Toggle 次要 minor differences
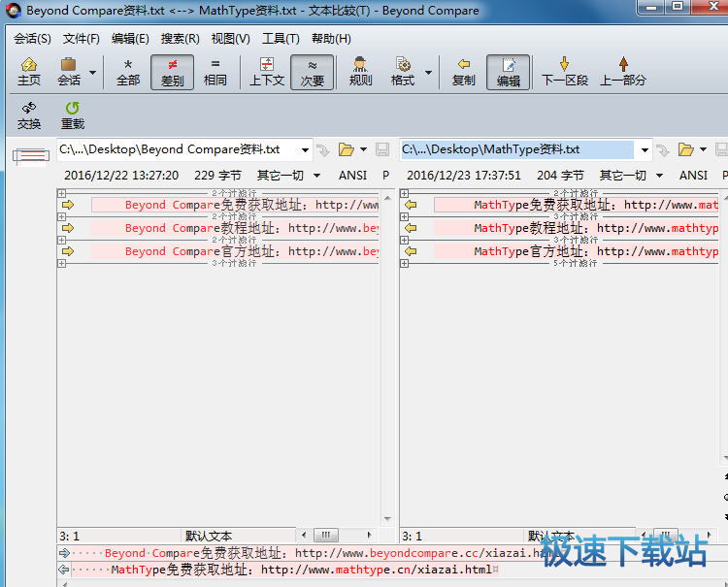 (x=312, y=72)
